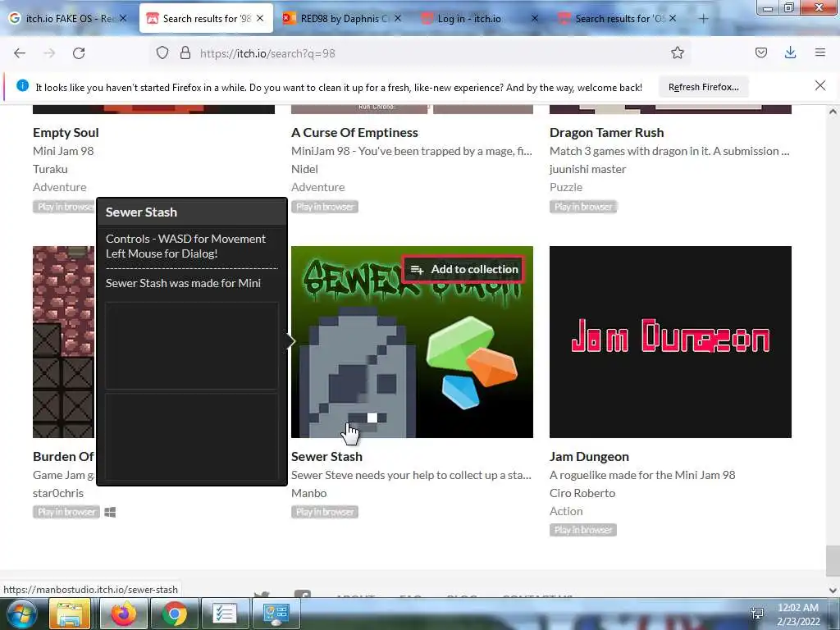Click the Refresh Firefox button
The width and height of the screenshot is (840, 630).
(x=703, y=87)
